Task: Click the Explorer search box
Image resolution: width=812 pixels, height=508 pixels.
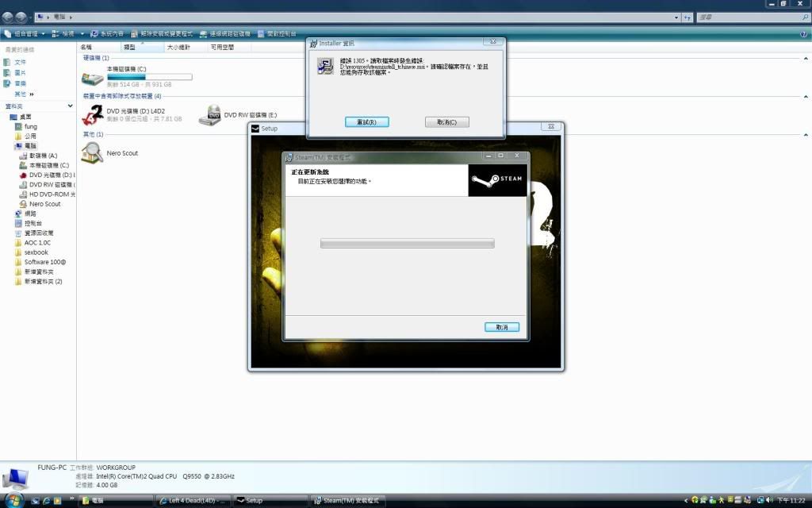Action: 753,17
